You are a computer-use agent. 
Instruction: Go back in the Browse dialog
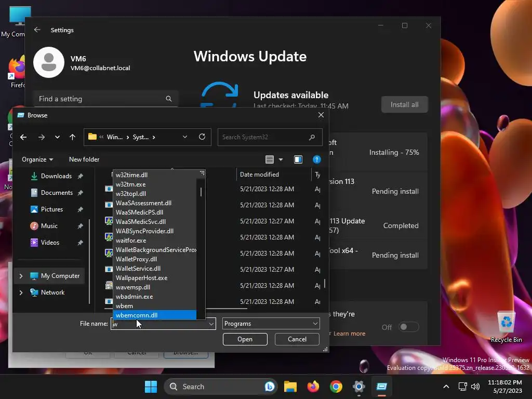(23, 137)
